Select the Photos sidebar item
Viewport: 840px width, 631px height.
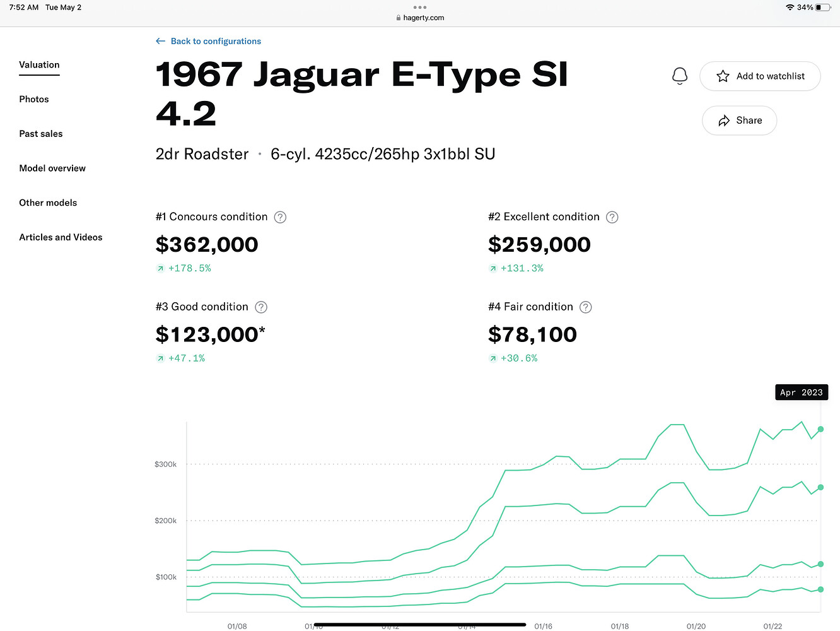coord(34,99)
